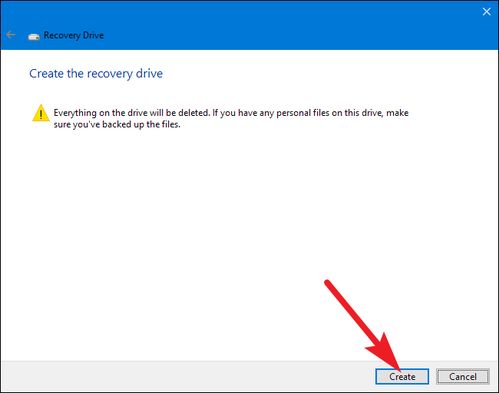499x393 pixels.
Task: Close the Recovery Drive window
Action: point(486,12)
